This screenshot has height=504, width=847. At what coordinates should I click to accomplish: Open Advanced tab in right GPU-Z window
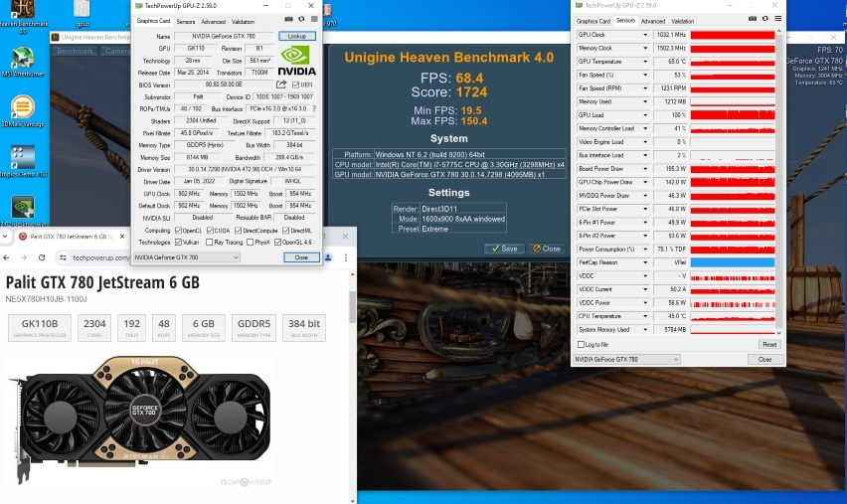652,21
